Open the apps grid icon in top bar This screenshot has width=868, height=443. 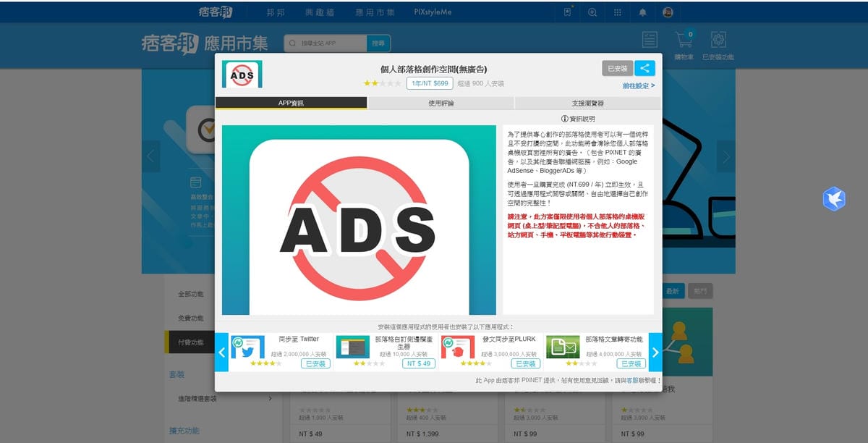[617, 12]
